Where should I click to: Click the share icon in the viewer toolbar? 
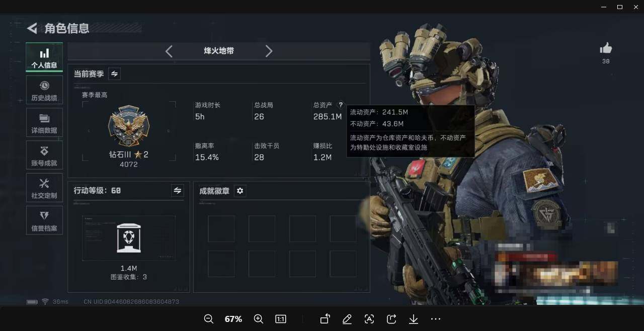coord(391,319)
